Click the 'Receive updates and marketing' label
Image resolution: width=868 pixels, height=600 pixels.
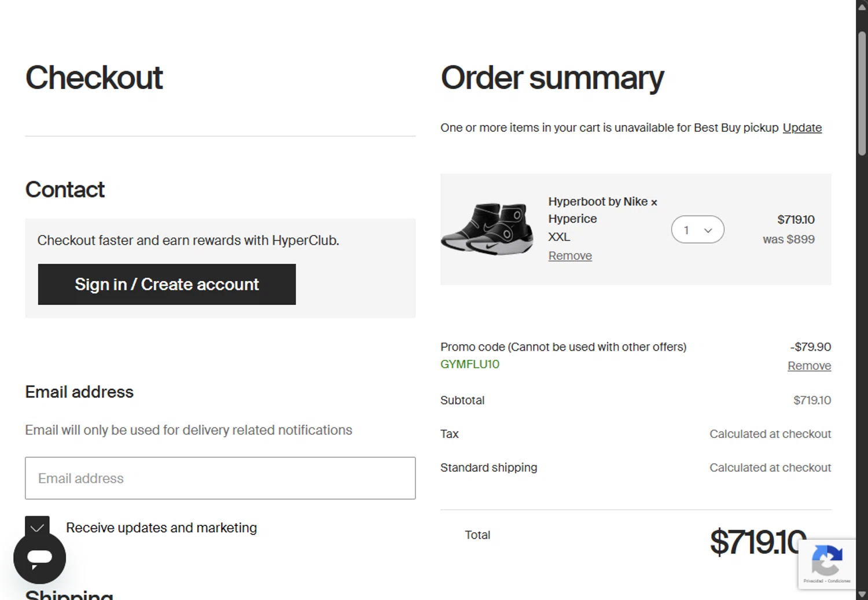coord(161,528)
